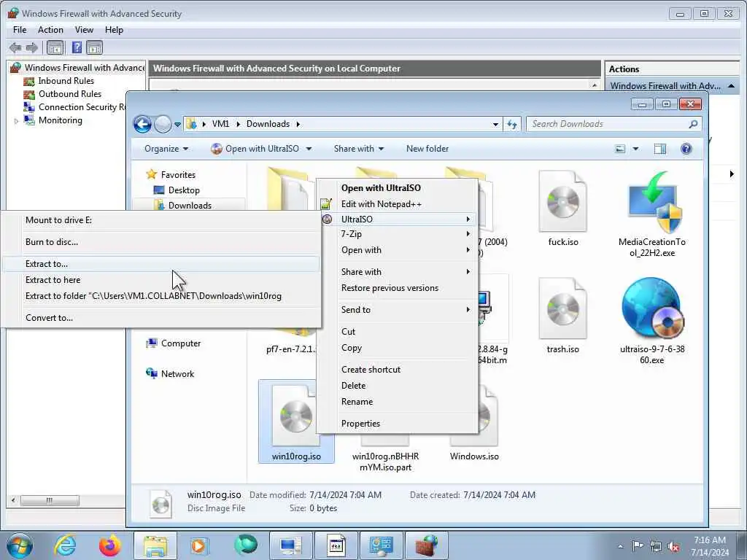Click volume icon in system tray
This screenshot has width=747, height=560.
tap(673, 547)
